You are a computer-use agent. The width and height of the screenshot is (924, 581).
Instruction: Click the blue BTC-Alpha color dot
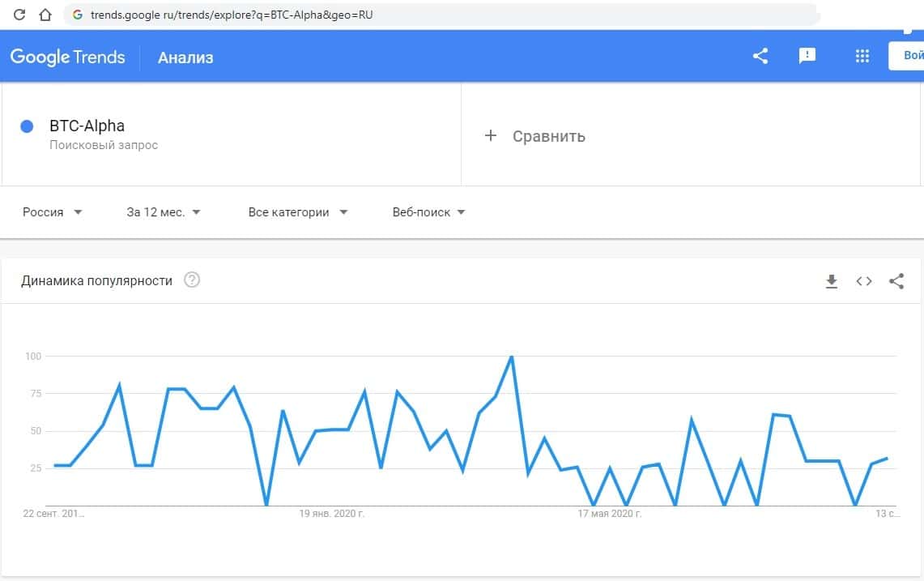tap(27, 126)
